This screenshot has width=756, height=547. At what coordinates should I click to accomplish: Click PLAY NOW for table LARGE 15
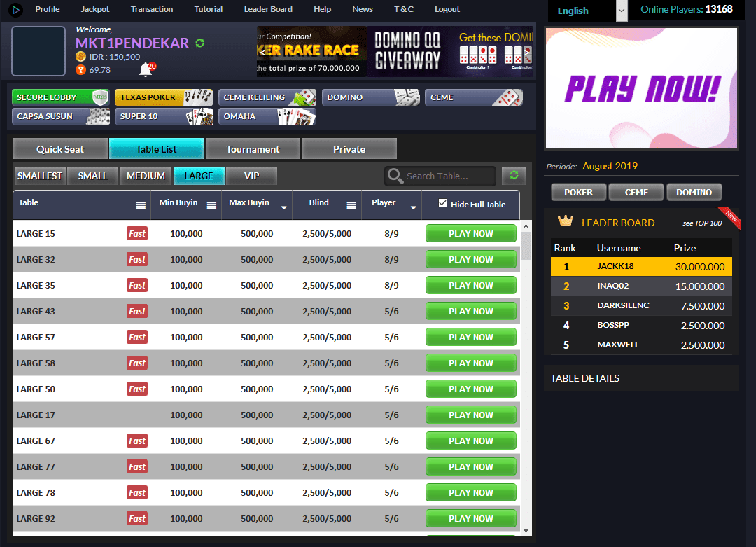tap(470, 233)
